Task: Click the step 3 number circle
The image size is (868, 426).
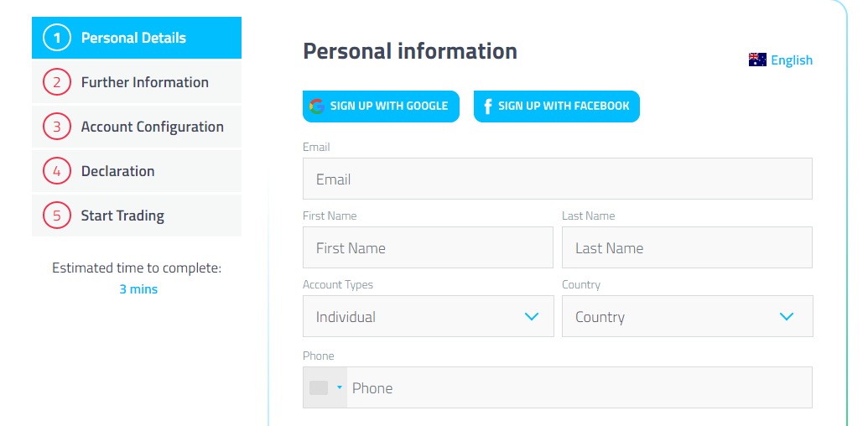Action: (57, 127)
